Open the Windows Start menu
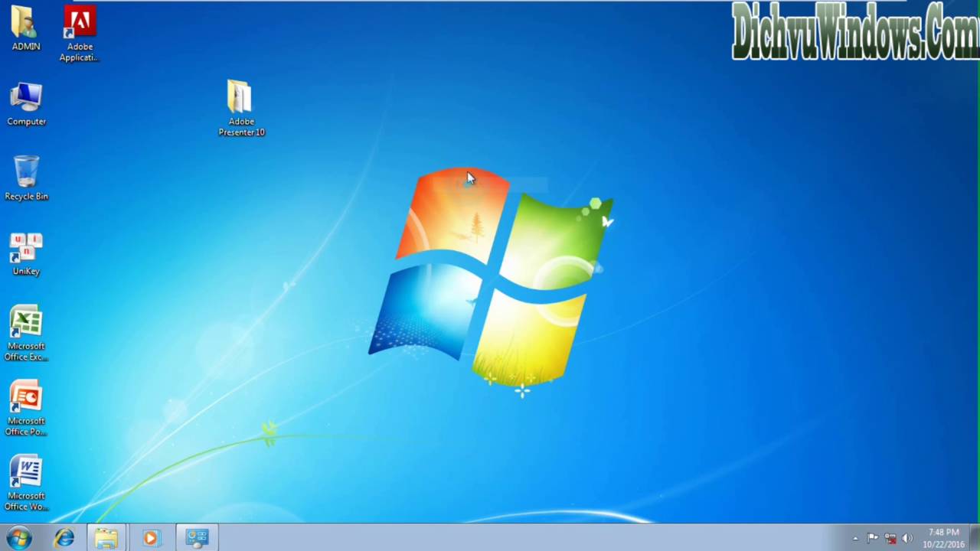 coord(18,538)
